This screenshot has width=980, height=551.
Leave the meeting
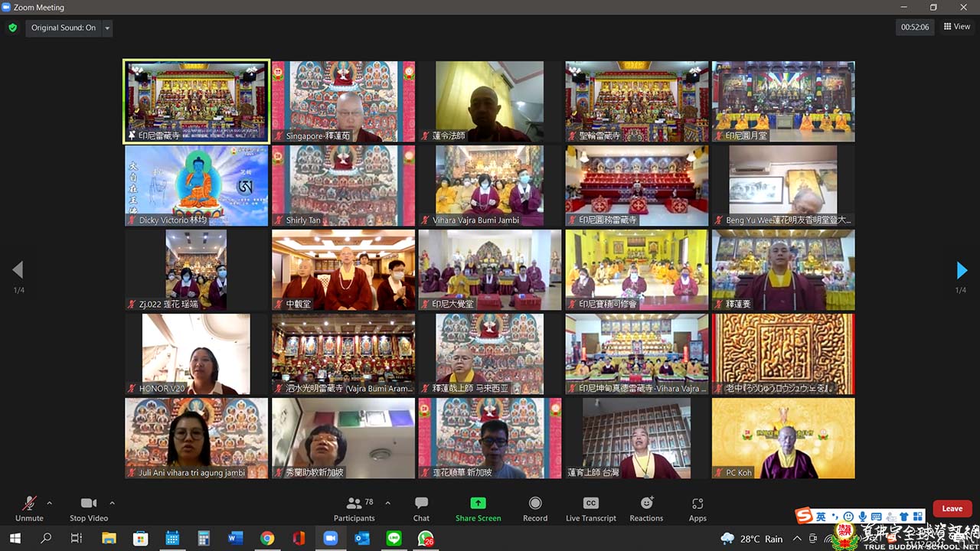click(x=952, y=509)
